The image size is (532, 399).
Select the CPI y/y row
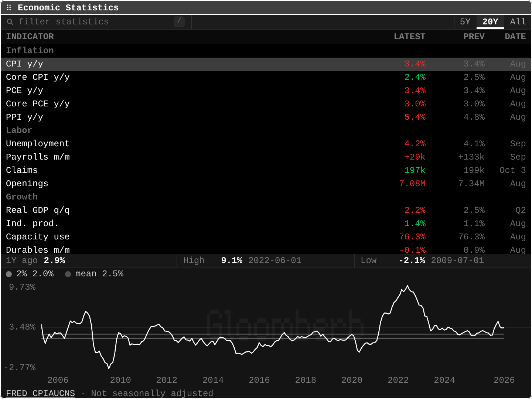266,64
